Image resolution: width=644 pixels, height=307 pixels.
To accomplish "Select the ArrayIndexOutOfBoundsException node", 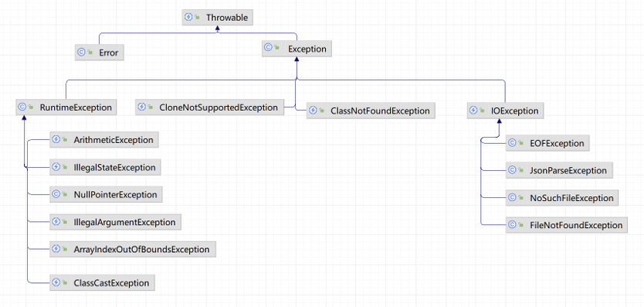I will tap(133, 249).
